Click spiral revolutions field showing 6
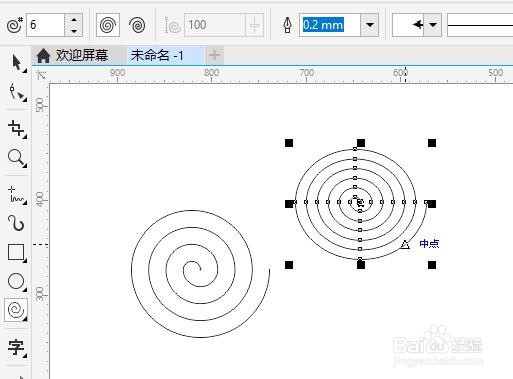 tap(45, 25)
